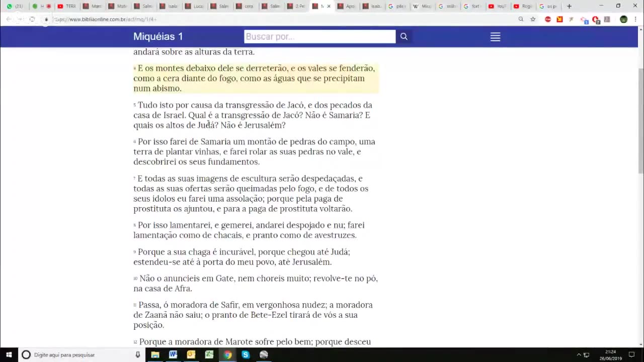
Task: Switch to the YouTube 'Rogi' tab
Action: pyautogui.click(x=523, y=6)
